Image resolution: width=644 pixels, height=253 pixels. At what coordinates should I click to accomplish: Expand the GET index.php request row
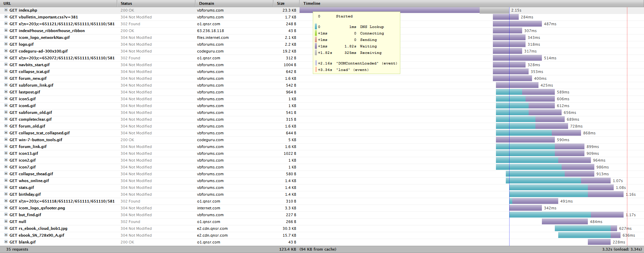coord(6,10)
